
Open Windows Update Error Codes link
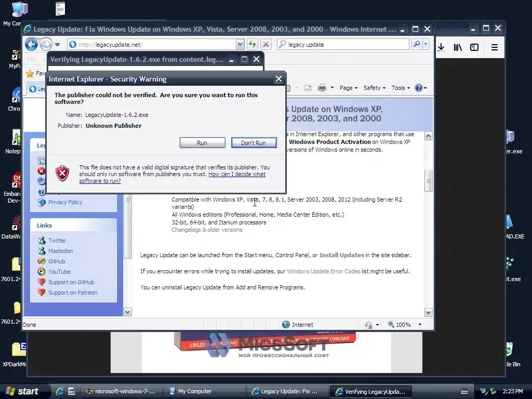coord(323,271)
